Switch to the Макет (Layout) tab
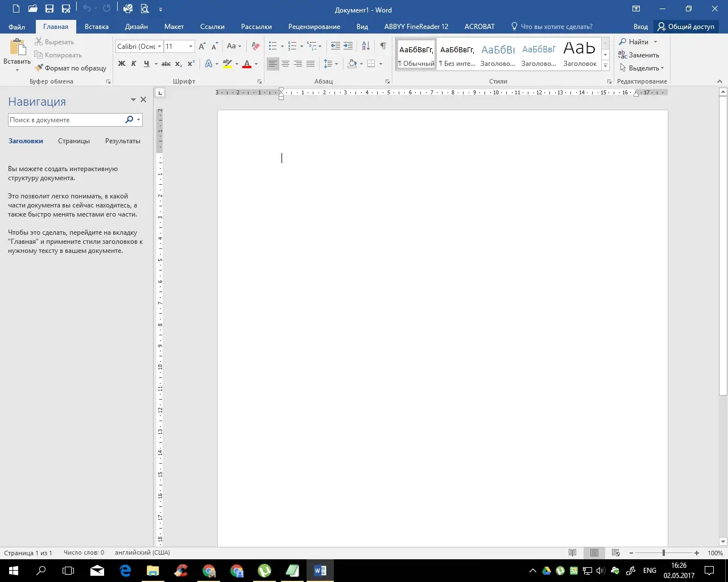Viewport: 728px width, 582px height. pos(174,27)
